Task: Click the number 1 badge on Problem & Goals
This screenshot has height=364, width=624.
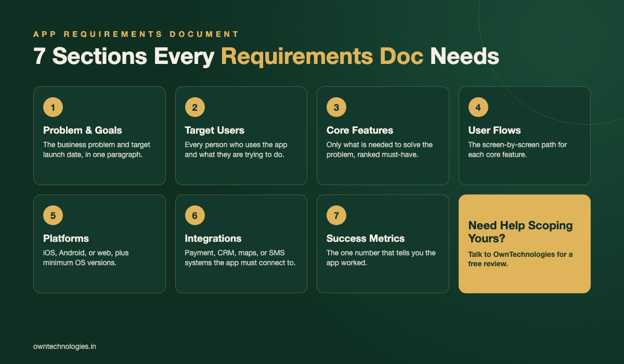Action: (x=53, y=107)
